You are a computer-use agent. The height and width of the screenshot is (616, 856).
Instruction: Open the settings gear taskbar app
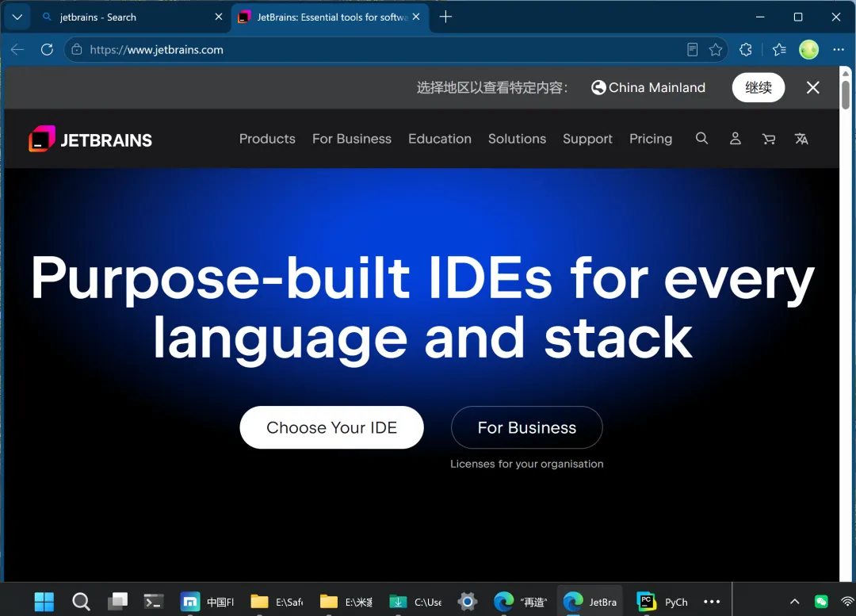468,602
